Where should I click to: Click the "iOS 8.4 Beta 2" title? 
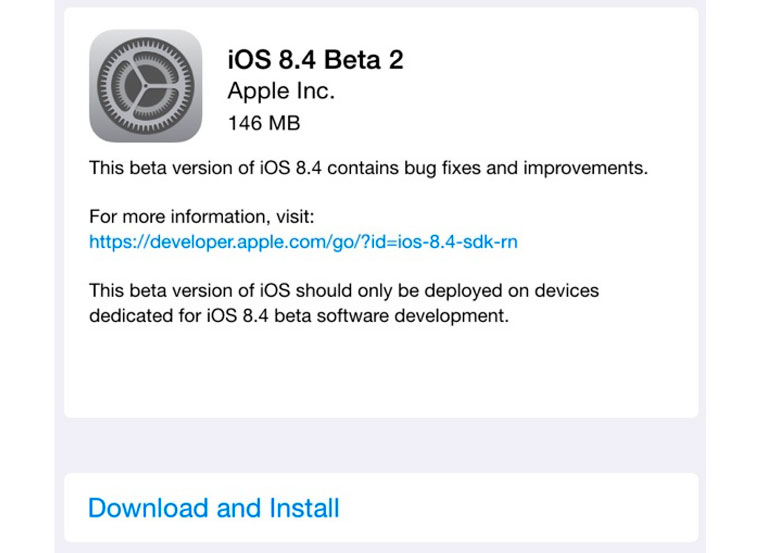(315, 60)
